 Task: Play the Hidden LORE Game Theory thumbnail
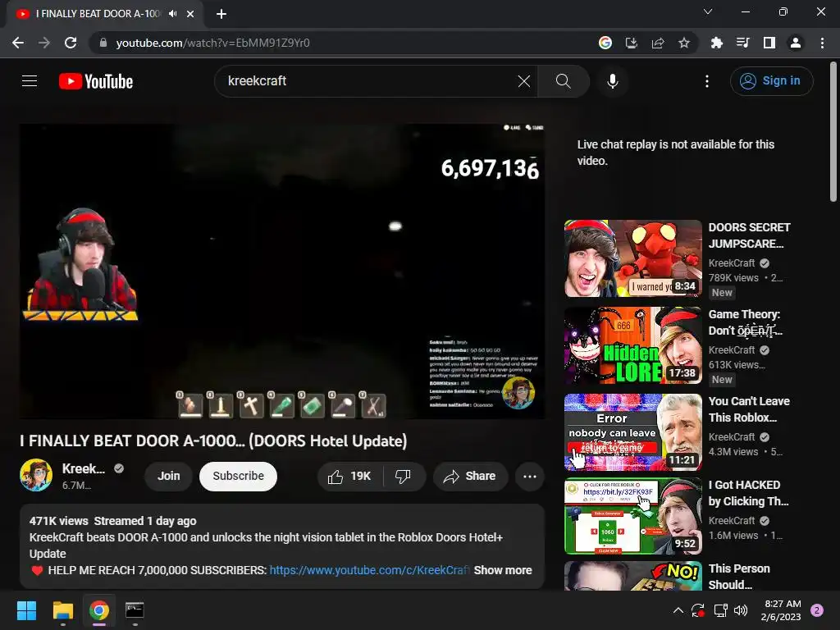633,345
